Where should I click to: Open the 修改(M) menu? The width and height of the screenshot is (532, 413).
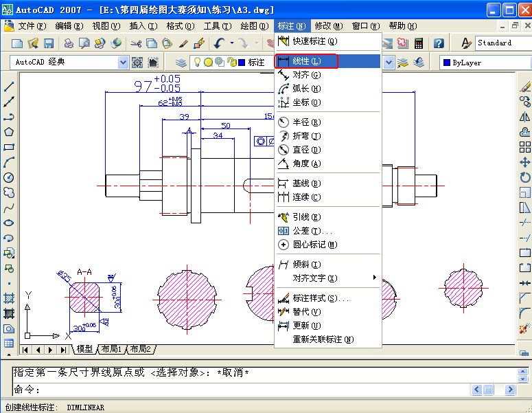pos(328,26)
